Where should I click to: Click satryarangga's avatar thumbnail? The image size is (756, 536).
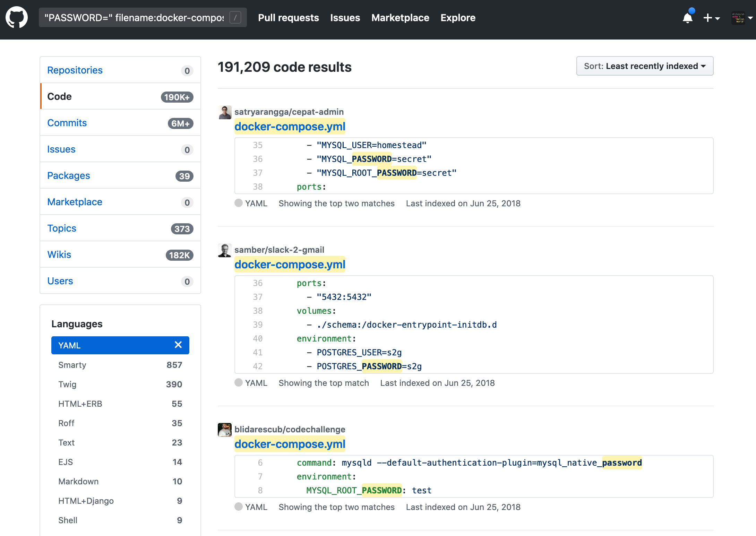[x=225, y=112]
